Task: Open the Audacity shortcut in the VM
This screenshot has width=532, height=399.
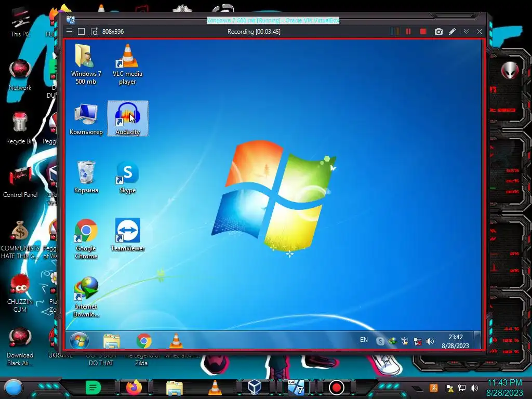Action: 128,118
